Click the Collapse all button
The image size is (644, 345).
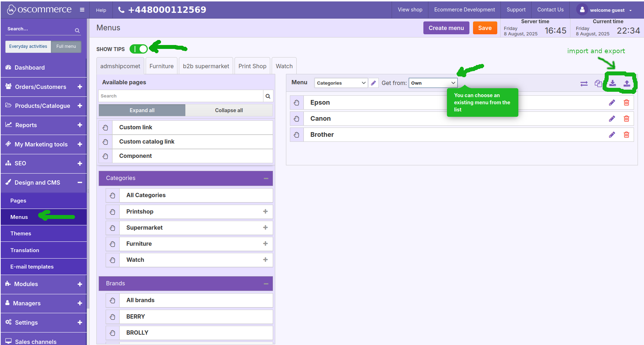(x=229, y=110)
